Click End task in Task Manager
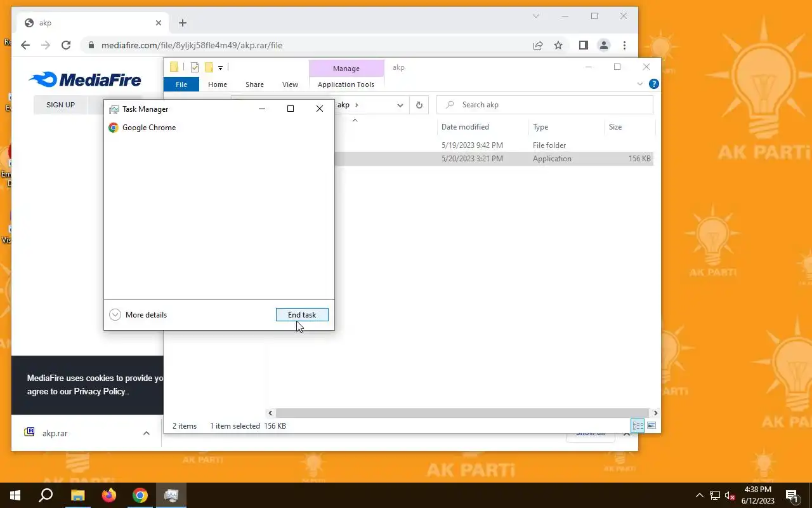This screenshot has width=812, height=508. (x=302, y=315)
